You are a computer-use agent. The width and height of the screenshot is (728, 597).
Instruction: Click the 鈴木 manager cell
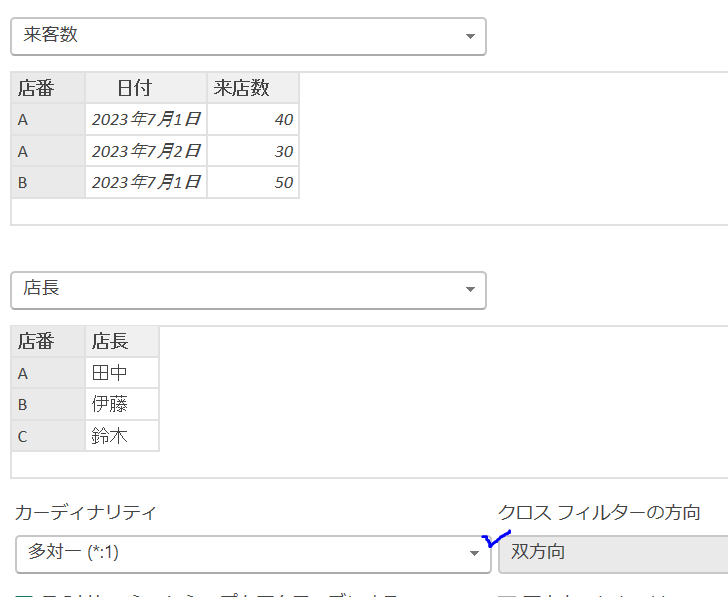[121, 435]
